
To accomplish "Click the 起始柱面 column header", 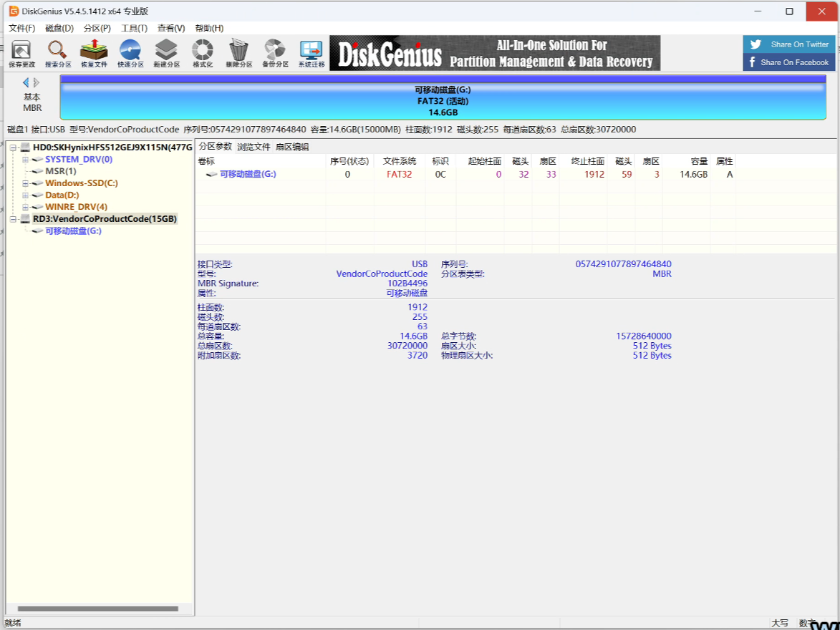I will click(480, 161).
